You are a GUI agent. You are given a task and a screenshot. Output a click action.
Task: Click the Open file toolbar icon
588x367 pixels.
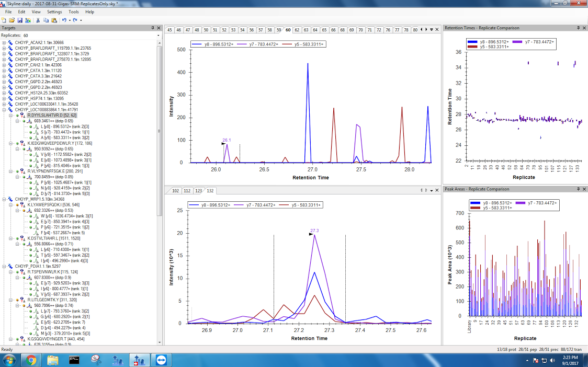pyautogui.click(x=12, y=20)
